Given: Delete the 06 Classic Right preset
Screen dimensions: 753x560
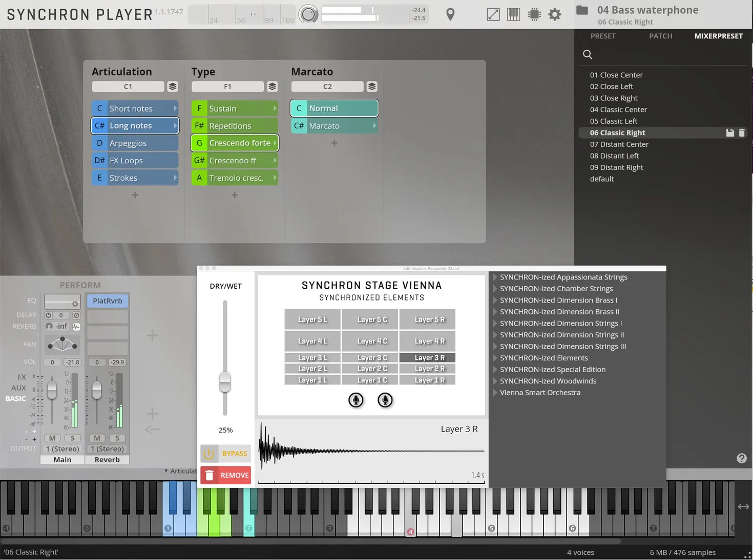Looking at the screenshot, I should [x=741, y=133].
